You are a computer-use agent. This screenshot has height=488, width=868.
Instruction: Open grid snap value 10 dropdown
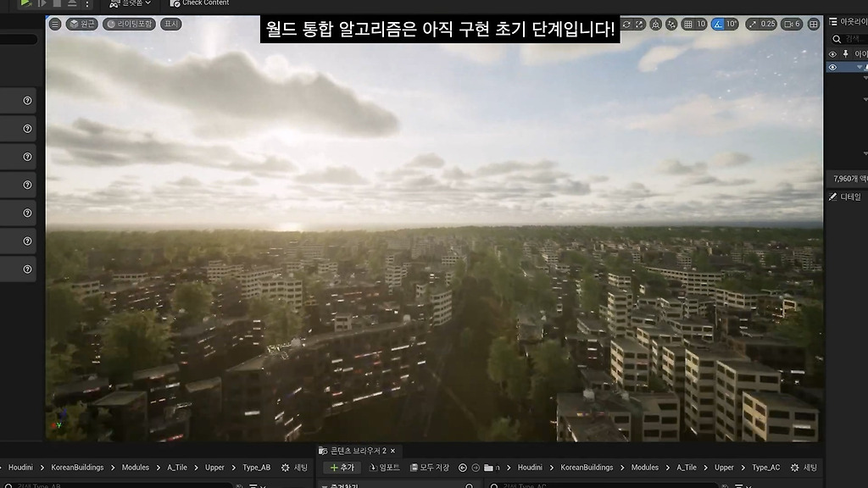click(701, 24)
